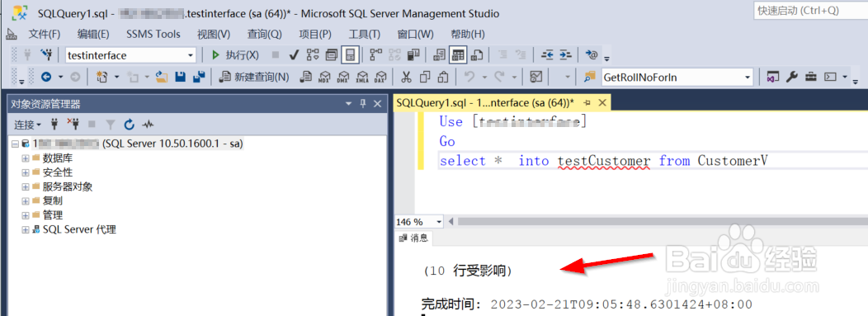This screenshot has height=316, width=868.
Task: Click the Object Explorer auto-hide pin
Action: pyautogui.click(x=363, y=103)
